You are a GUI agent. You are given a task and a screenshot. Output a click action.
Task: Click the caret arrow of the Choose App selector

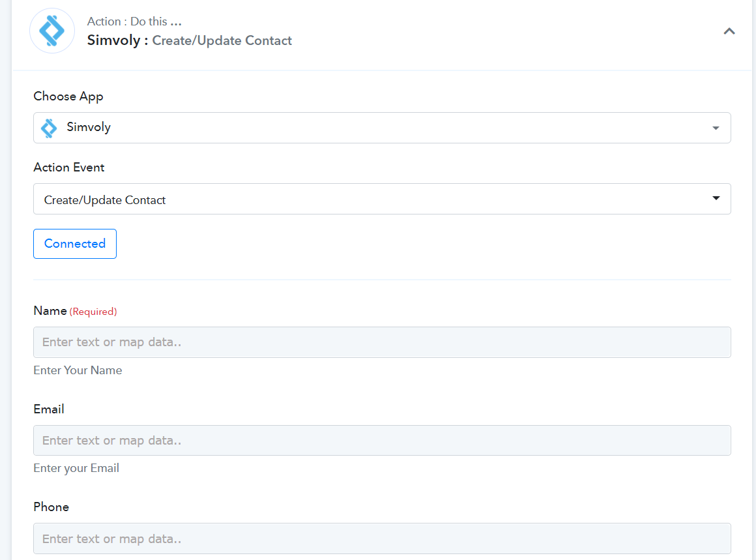pyautogui.click(x=716, y=128)
